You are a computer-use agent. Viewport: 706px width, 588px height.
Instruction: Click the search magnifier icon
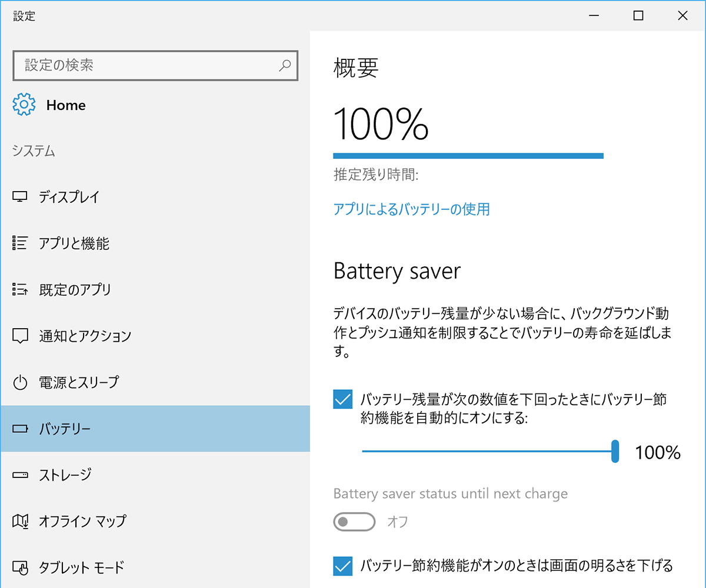tap(285, 65)
